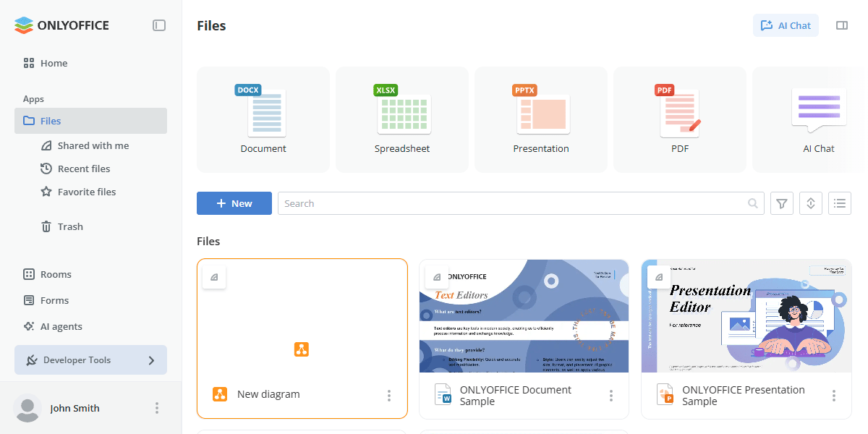Click share badge on ONLYOFFICE Document Sample
The width and height of the screenshot is (868, 434).
(436, 277)
